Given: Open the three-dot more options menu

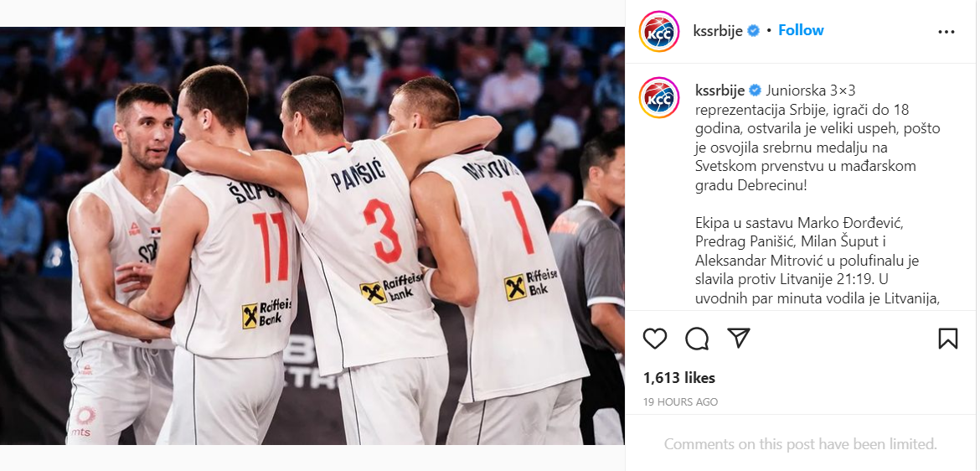Looking at the screenshot, I should [946, 32].
